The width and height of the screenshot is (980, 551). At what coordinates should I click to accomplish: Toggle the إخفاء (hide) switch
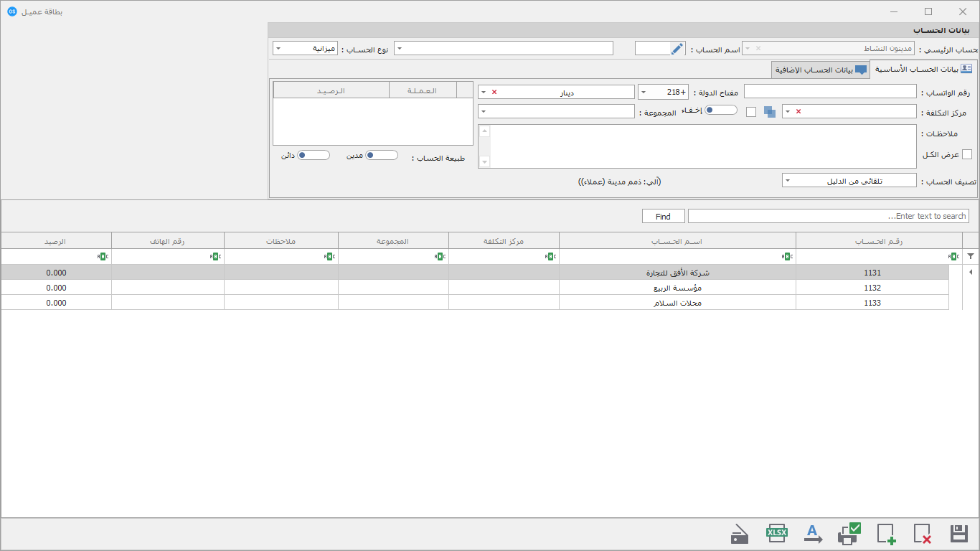[x=721, y=110]
